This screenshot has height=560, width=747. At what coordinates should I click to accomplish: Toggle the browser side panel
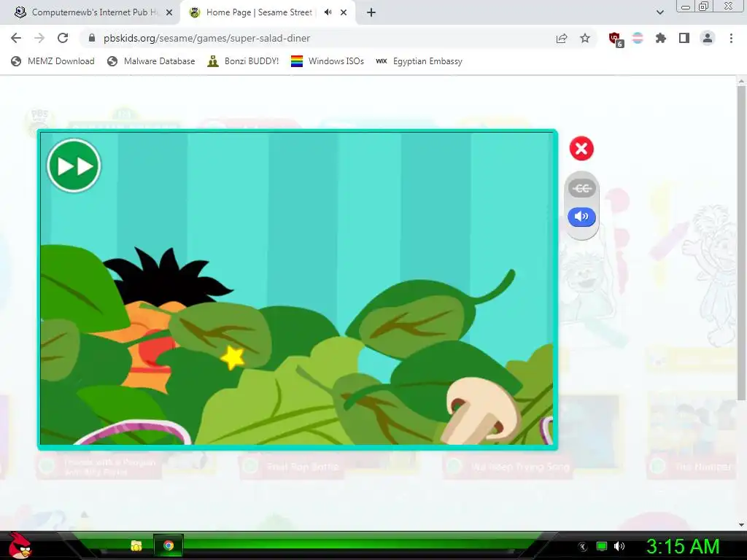coord(684,38)
